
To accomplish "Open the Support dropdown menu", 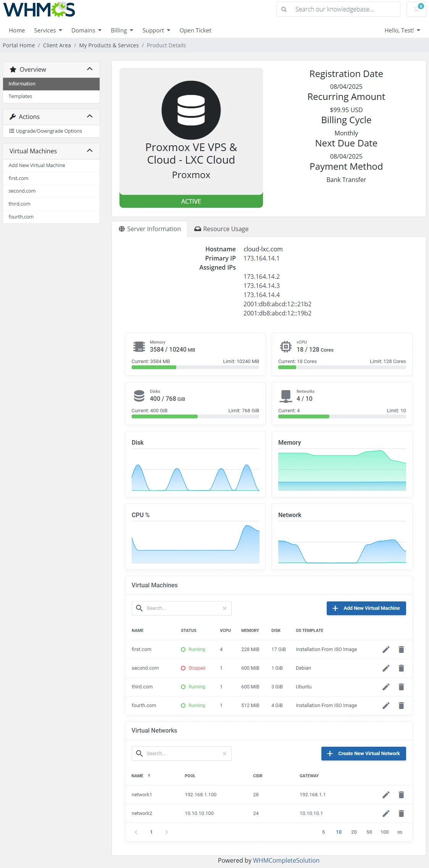I will 156,31.
